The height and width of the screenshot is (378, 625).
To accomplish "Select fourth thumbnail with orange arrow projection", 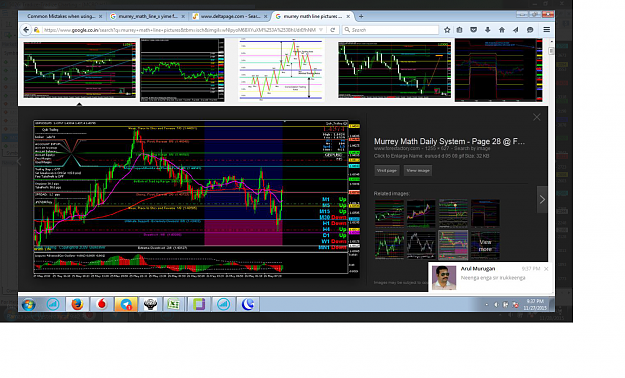I will (395, 70).
